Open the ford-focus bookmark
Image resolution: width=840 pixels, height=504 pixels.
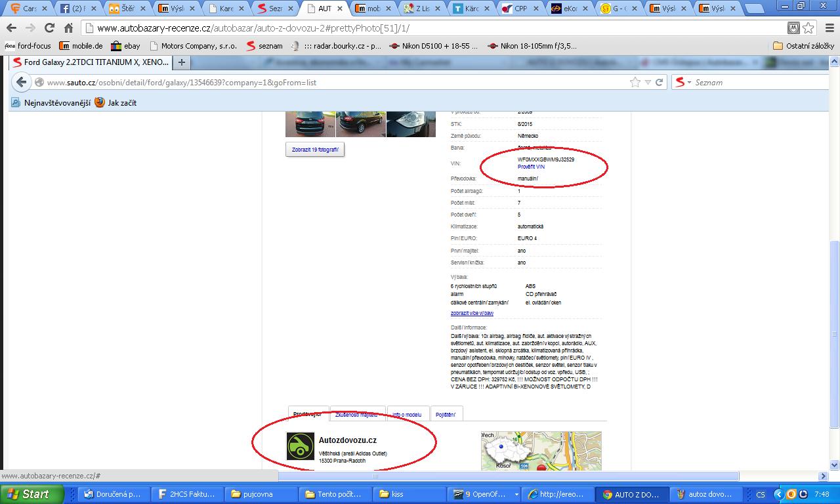click(28, 46)
